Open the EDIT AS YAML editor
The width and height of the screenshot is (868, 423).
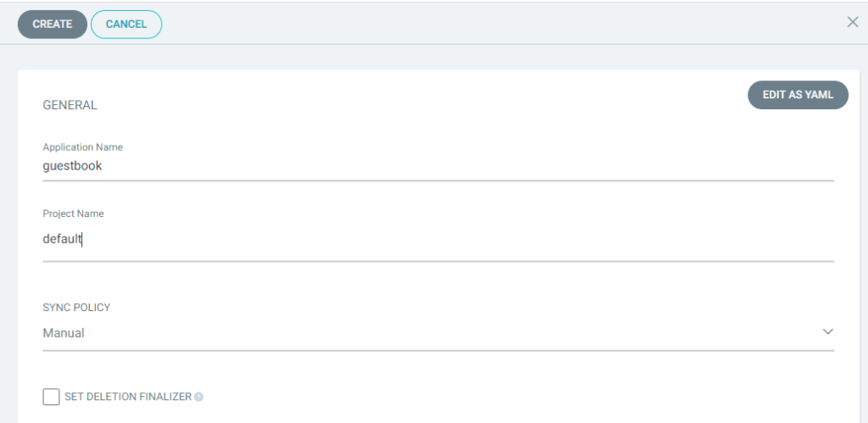pyautogui.click(x=798, y=95)
